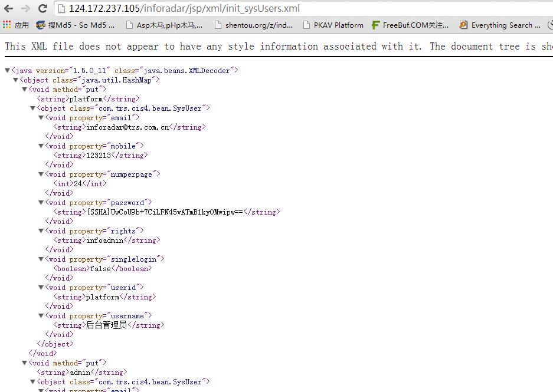The image size is (553, 392).
Task: Click the singlelogin boolean false value
Action: click(x=100, y=268)
